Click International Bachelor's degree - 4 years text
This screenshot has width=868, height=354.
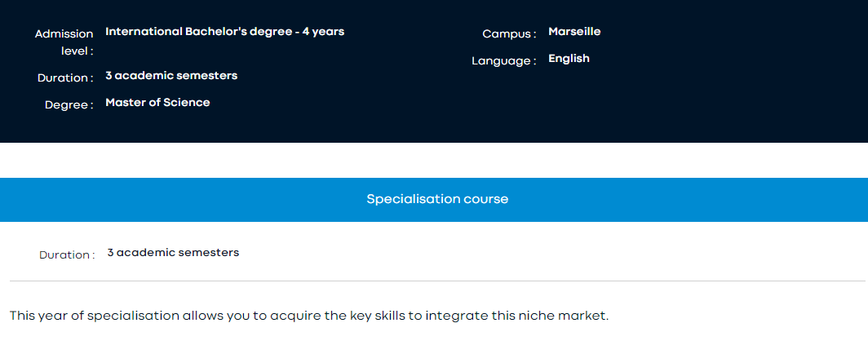(x=224, y=32)
